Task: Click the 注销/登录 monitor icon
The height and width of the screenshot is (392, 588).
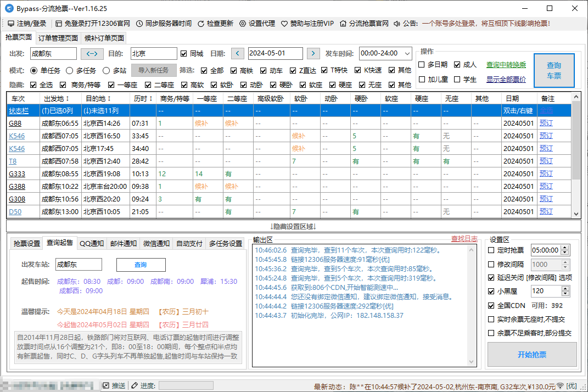Action: coord(10,24)
